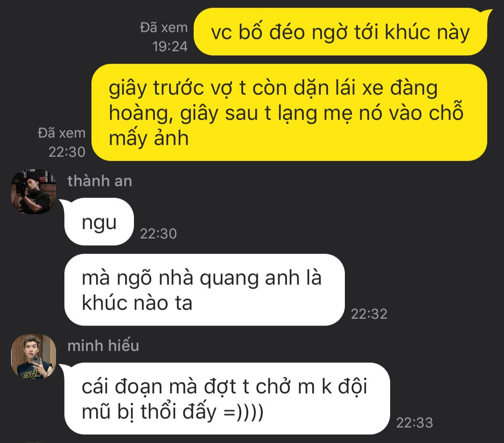The width and height of the screenshot is (504, 443).
Task: Click the 22:33 timestamp
Action: 414,423
